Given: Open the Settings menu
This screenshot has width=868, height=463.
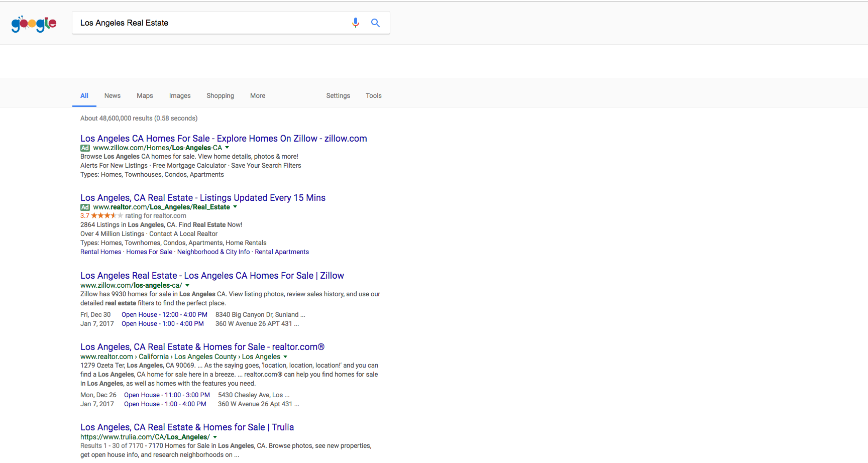Looking at the screenshot, I should click(x=338, y=96).
